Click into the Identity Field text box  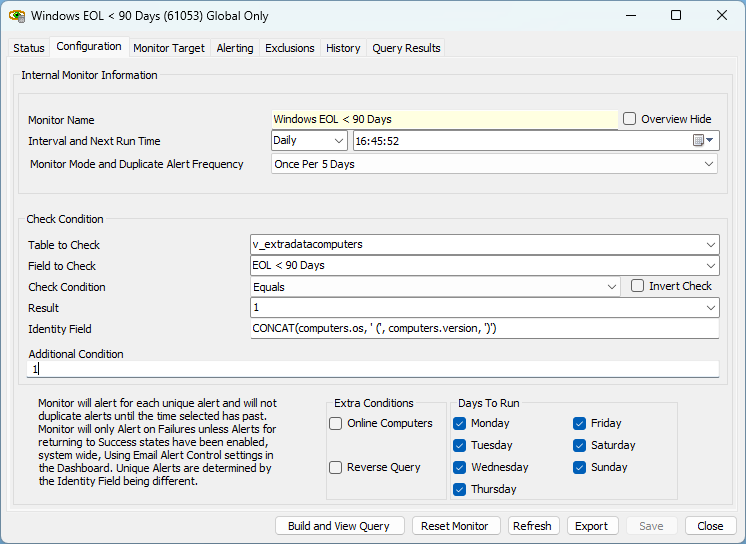pos(484,329)
